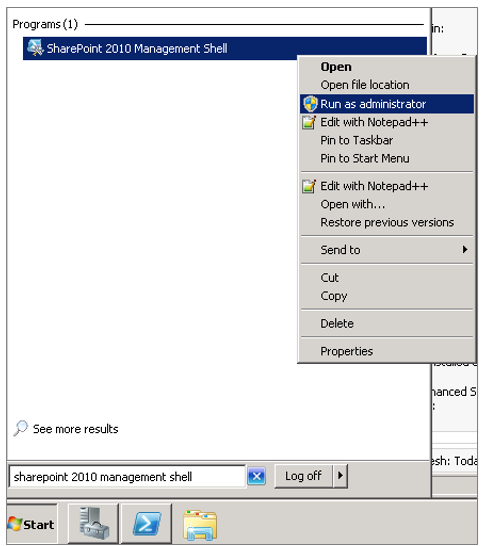Select SharePoint 2010 Management Shell search result
482x546 pixels.
click(x=225, y=48)
